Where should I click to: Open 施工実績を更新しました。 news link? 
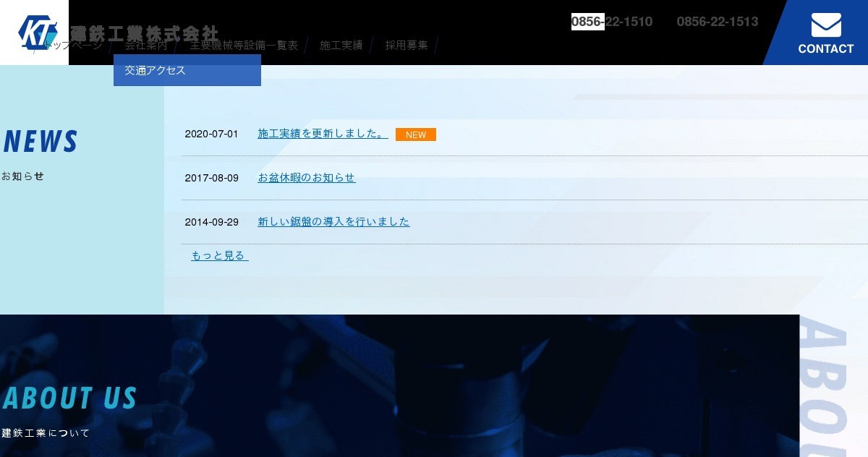[x=323, y=134]
